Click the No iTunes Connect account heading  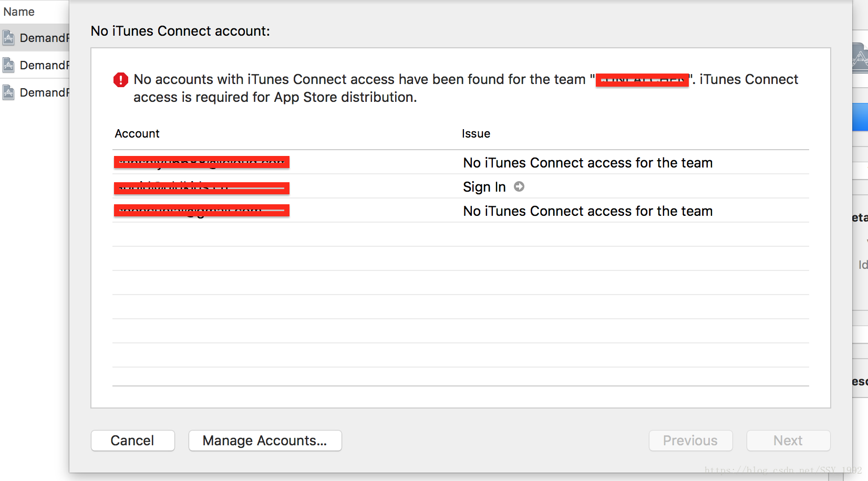(x=180, y=31)
